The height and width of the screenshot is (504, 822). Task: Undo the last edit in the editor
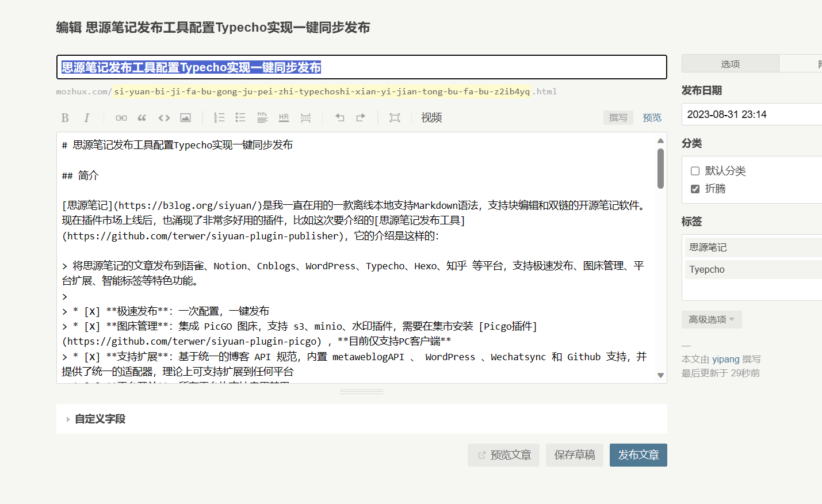339,118
